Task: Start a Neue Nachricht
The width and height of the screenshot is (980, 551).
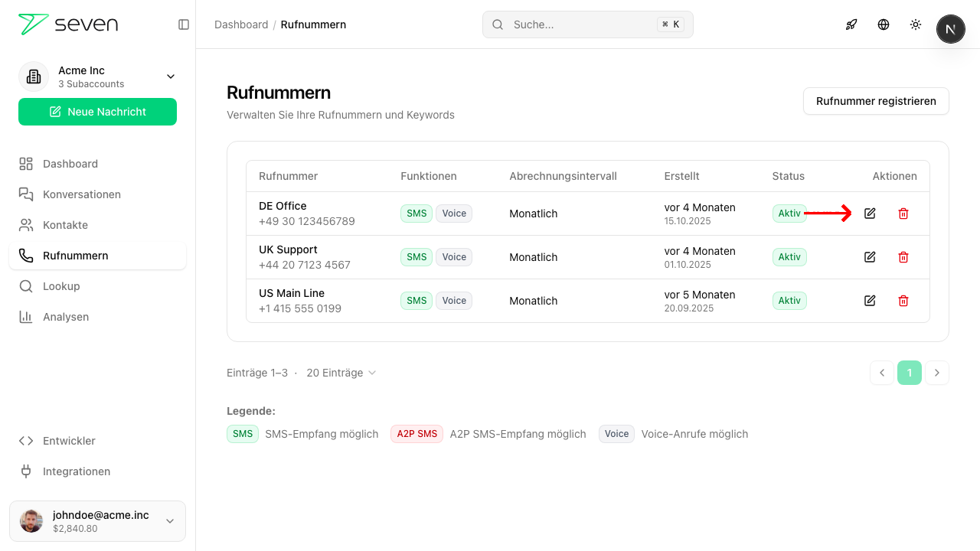Action: point(97,111)
